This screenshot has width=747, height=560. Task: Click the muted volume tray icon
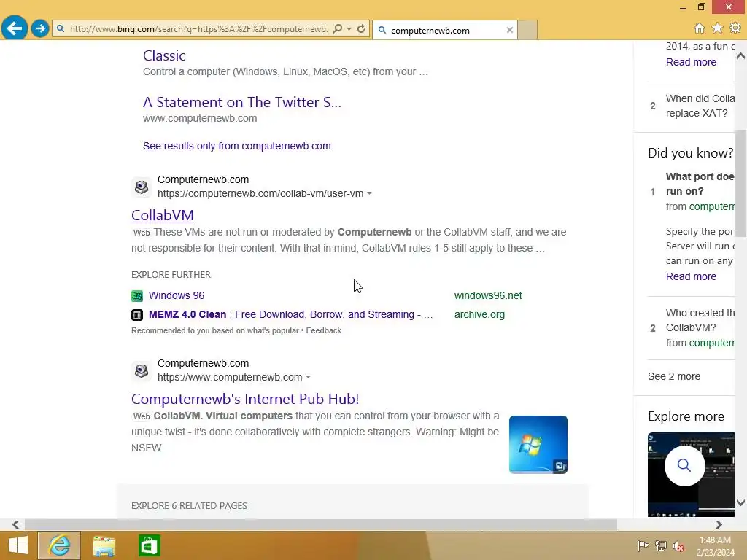678,545
